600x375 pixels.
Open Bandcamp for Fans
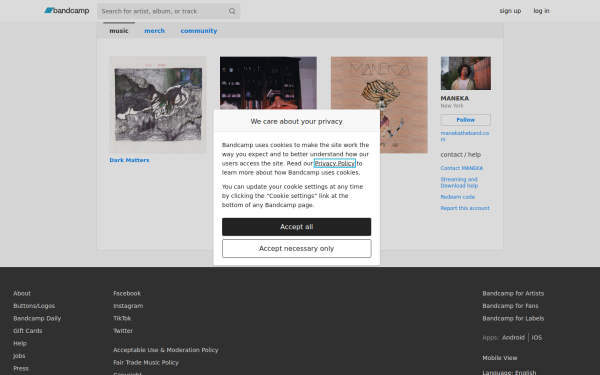pos(510,306)
